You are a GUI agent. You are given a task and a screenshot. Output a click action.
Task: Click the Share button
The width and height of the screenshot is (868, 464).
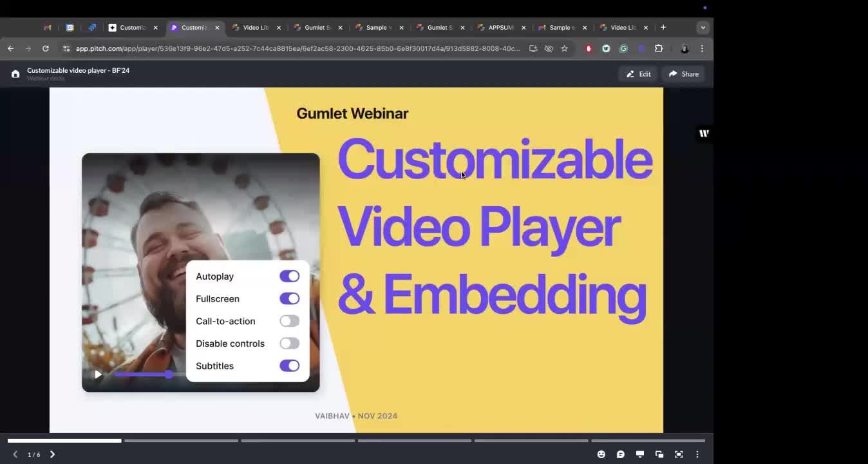click(x=683, y=74)
